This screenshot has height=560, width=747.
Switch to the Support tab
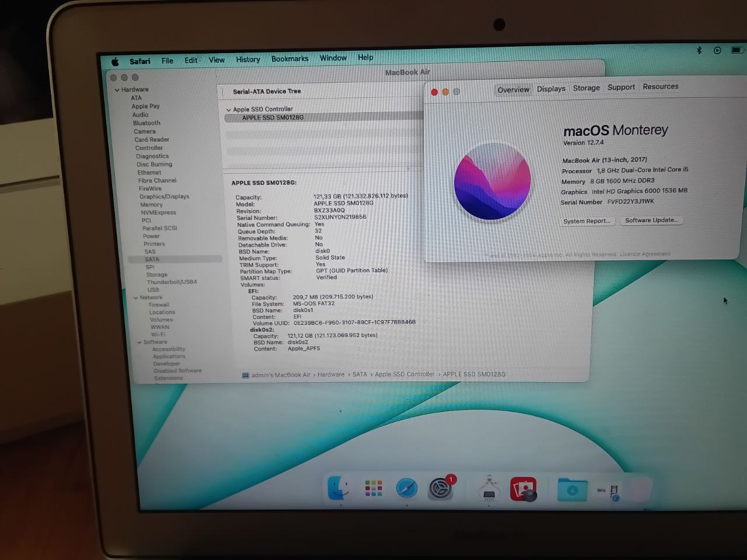621,87
